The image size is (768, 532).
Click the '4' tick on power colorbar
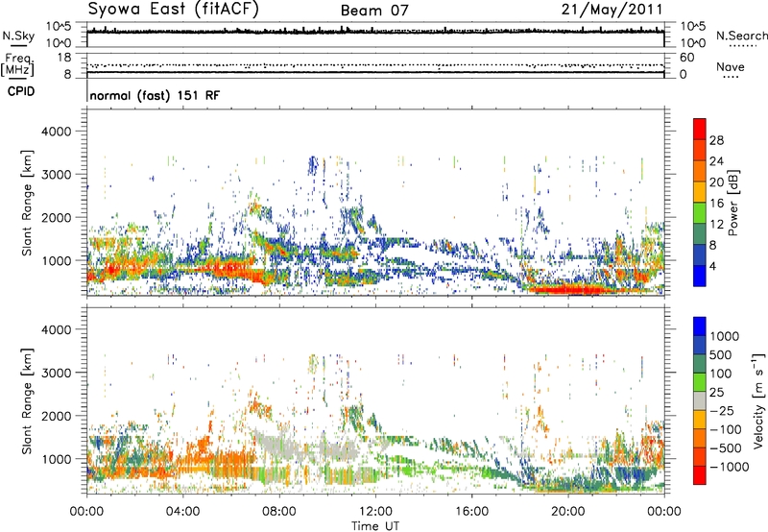coord(713,266)
